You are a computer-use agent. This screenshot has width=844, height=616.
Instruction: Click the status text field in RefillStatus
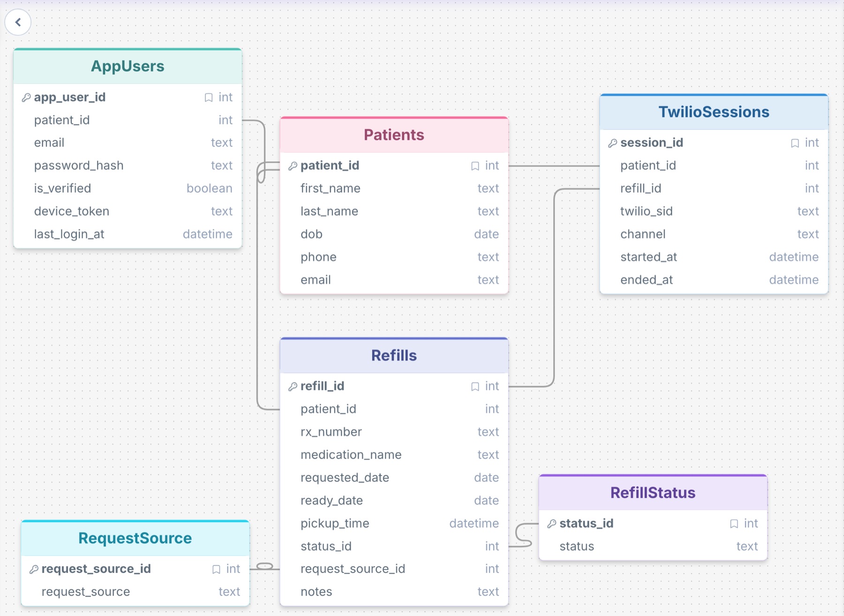click(x=653, y=547)
